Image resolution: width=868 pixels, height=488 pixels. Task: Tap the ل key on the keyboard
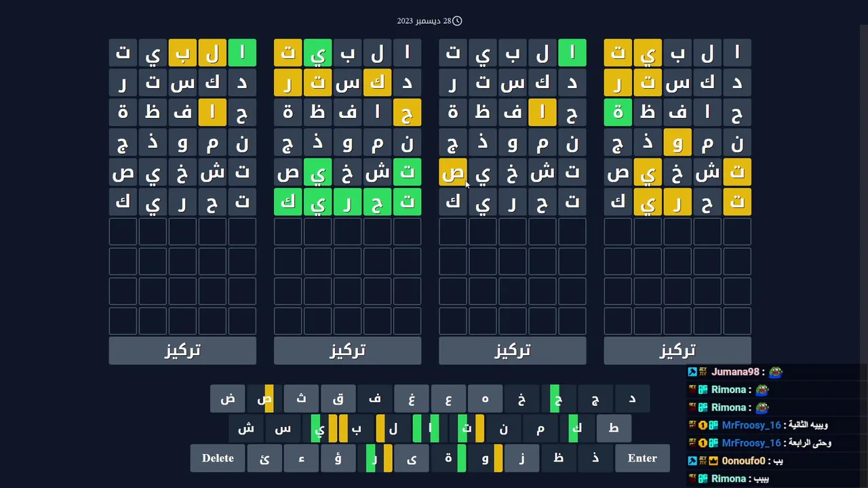pyautogui.click(x=393, y=428)
